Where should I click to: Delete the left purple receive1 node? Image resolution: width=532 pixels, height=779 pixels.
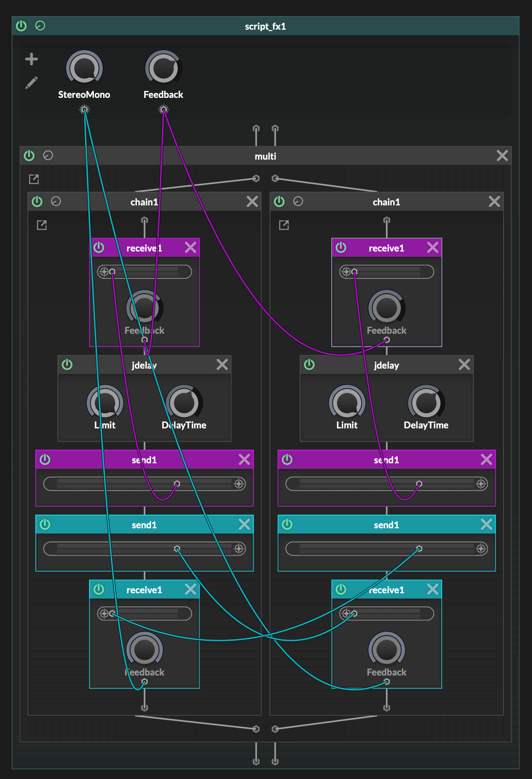[x=191, y=247]
